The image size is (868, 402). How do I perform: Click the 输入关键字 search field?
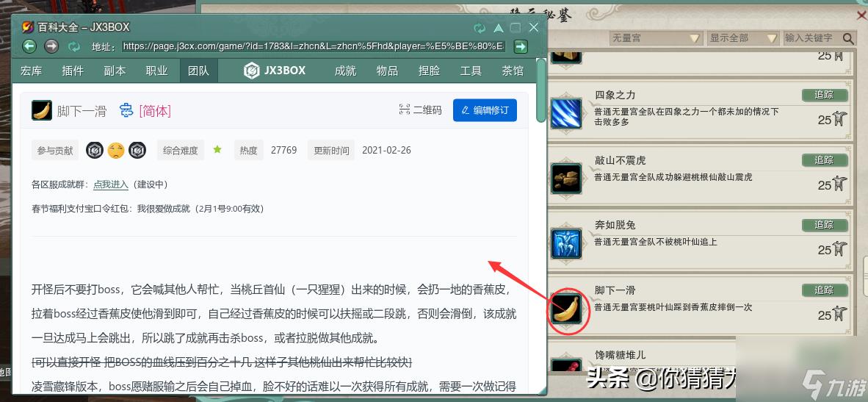811,38
